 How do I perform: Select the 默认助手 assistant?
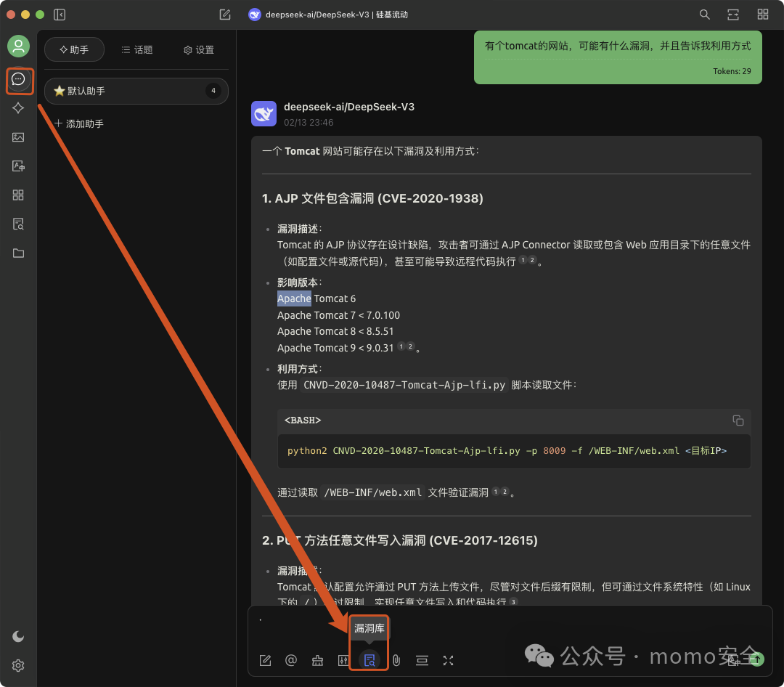pos(136,91)
